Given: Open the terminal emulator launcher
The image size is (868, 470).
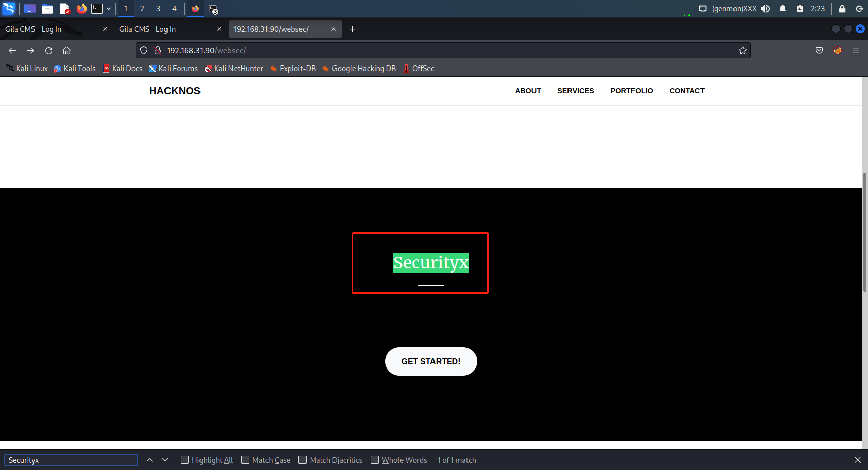Looking at the screenshot, I should pos(97,9).
